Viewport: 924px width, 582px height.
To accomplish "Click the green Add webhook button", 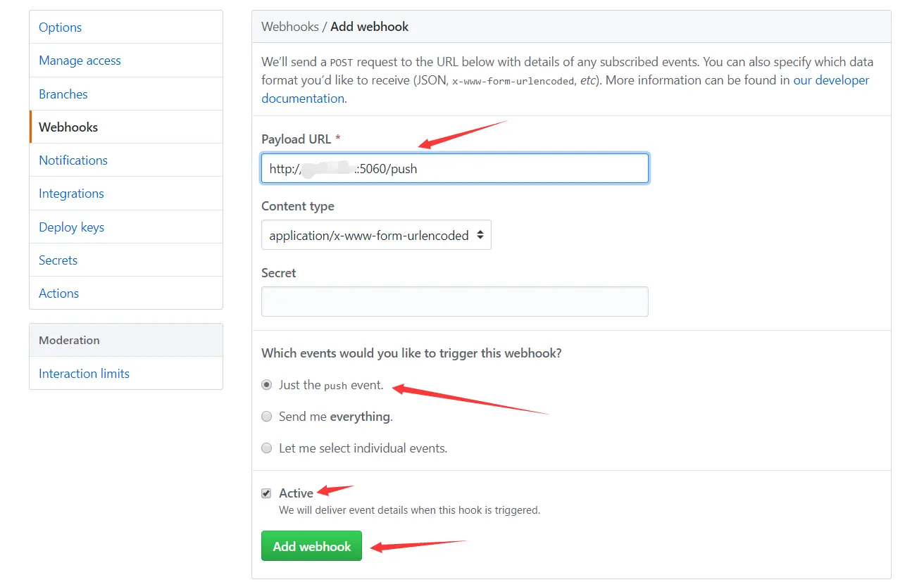I will [x=311, y=546].
